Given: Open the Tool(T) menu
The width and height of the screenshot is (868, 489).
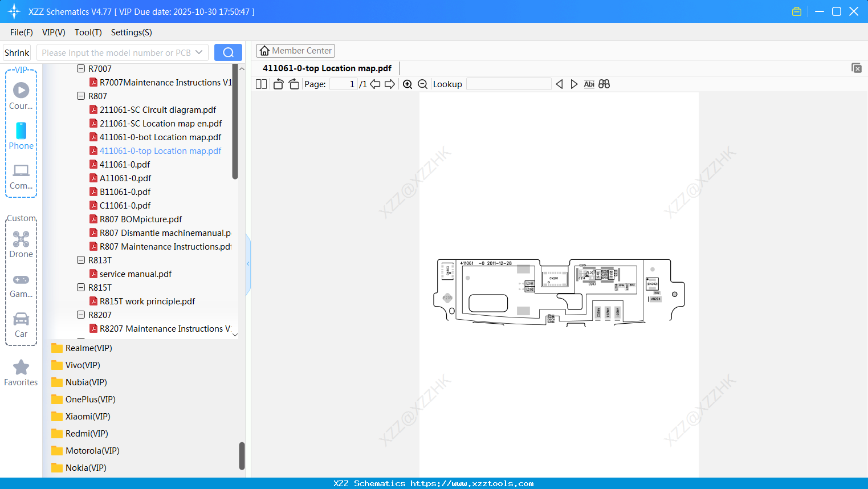Looking at the screenshot, I should (x=88, y=32).
